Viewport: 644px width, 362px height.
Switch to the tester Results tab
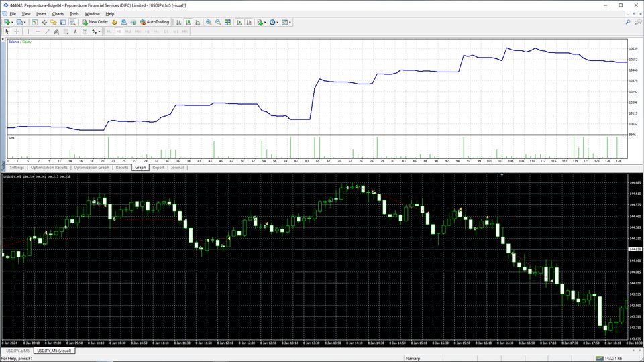pyautogui.click(x=122, y=168)
